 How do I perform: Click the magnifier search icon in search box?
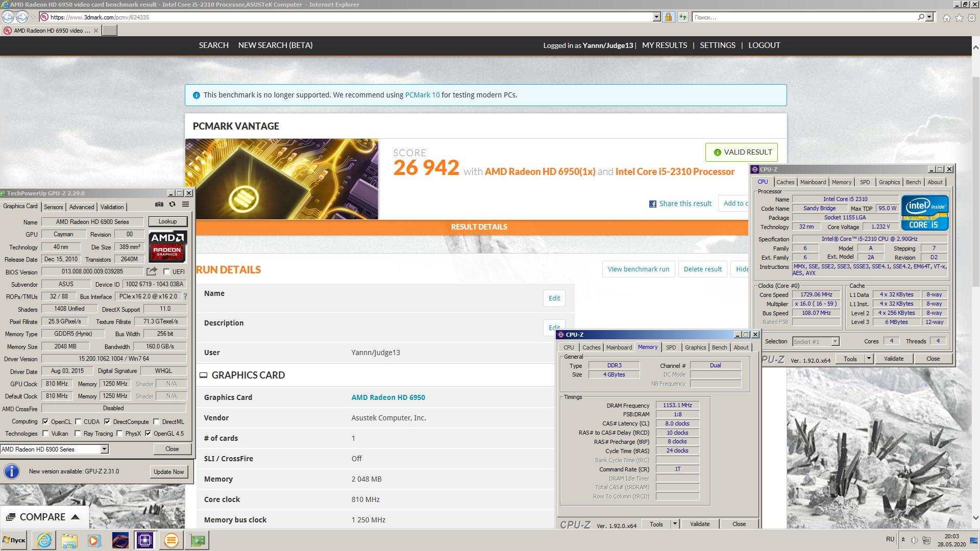(921, 17)
